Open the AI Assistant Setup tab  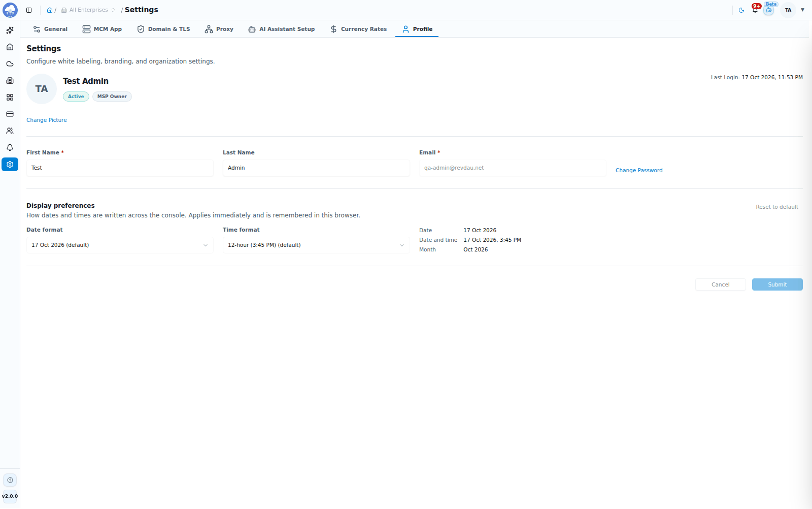click(x=282, y=29)
